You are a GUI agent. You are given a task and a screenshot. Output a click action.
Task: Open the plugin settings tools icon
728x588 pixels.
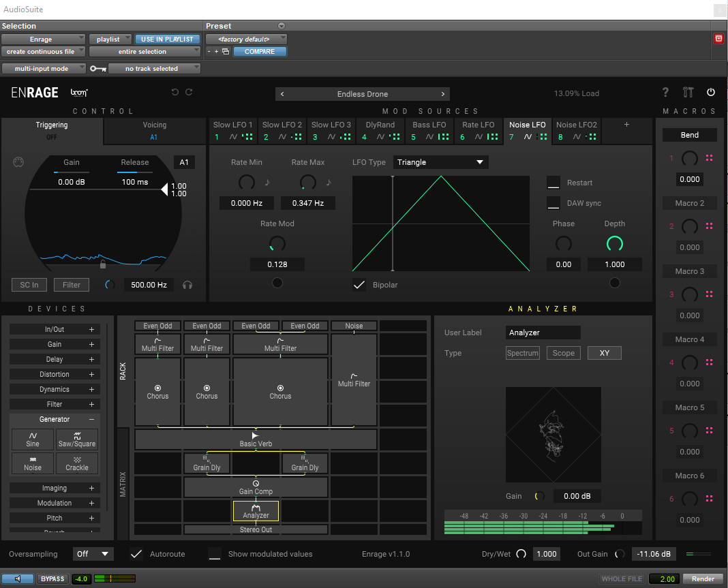[x=688, y=93]
